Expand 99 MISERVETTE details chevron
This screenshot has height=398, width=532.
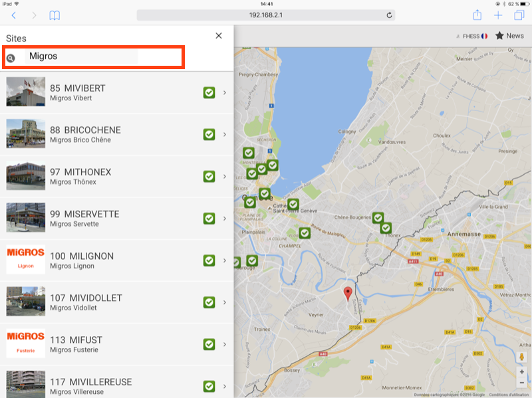225,219
